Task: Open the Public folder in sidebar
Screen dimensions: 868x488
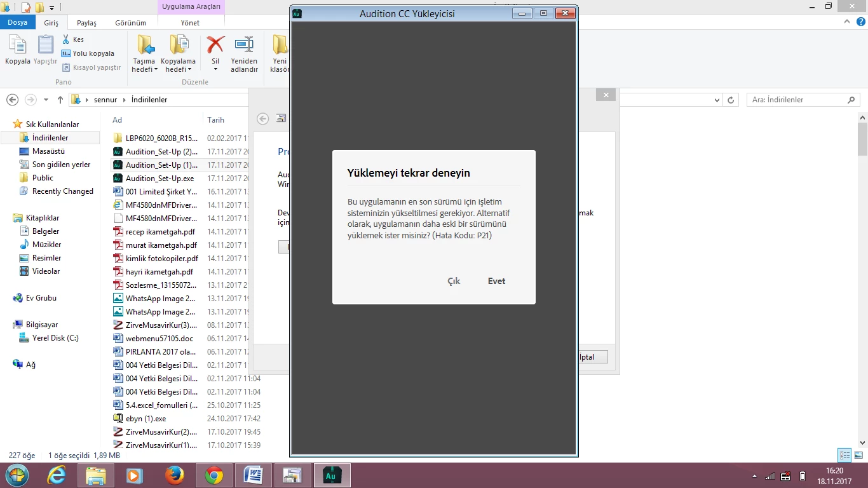Action: point(43,178)
